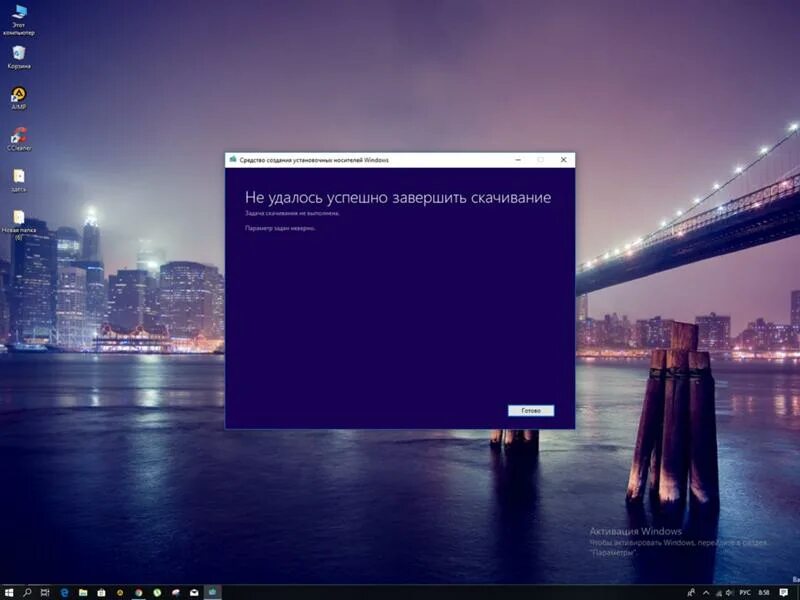Open the People icon in system tray
Screen dimensions: 800x600
(x=691, y=592)
